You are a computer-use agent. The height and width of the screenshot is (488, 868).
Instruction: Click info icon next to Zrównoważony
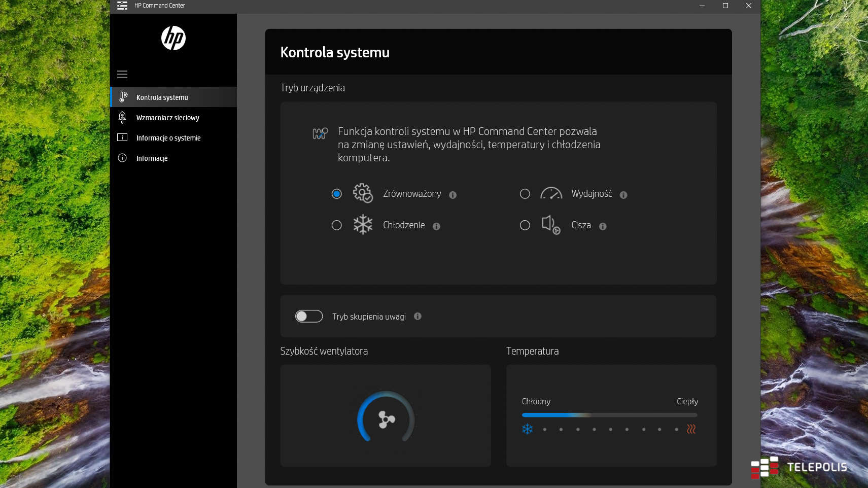(453, 195)
